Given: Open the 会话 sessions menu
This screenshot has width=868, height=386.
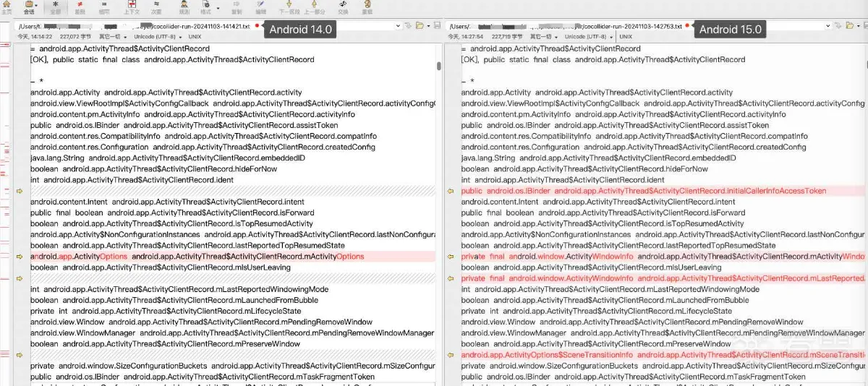Looking at the screenshot, I should (29, 7).
